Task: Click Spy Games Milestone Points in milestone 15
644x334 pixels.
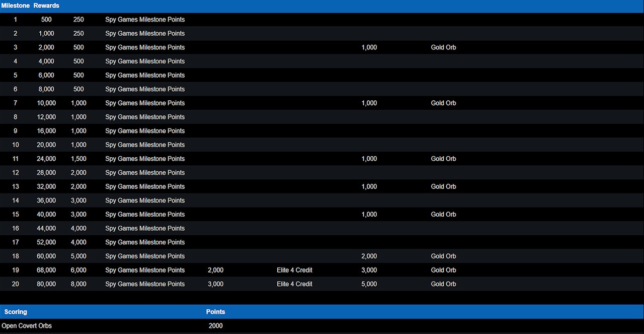Action: click(x=145, y=214)
